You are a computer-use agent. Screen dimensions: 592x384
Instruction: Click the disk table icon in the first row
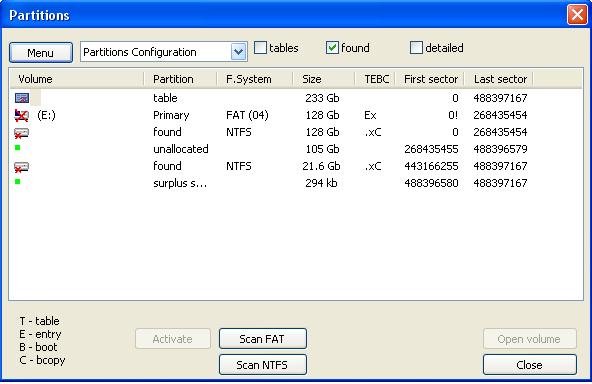pos(22,98)
